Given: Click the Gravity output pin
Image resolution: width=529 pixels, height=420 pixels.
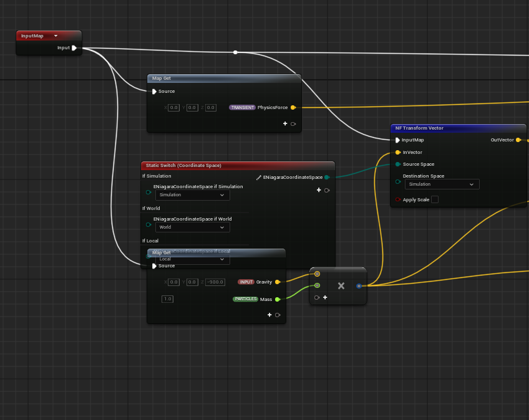Looking at the screenshot, I should [278, 282].
